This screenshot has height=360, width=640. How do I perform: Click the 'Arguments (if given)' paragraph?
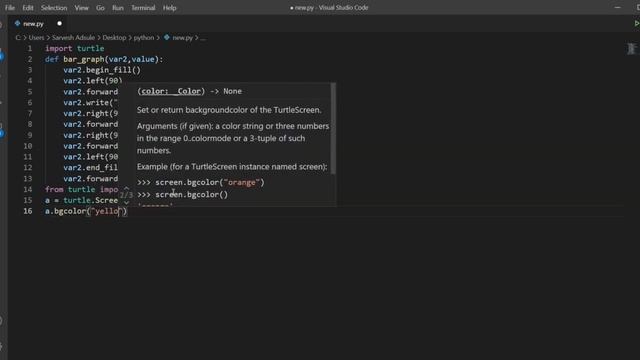click(x=233, y=138)
